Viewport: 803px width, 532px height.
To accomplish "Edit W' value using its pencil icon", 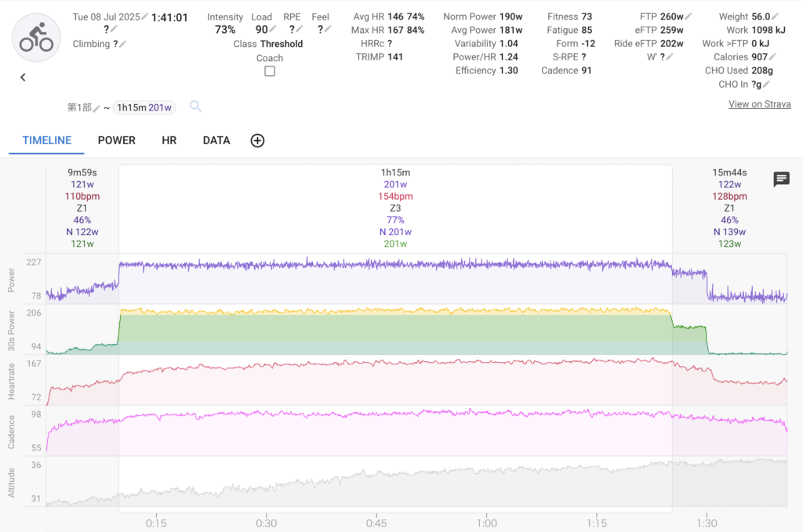I will click(670, 56).
